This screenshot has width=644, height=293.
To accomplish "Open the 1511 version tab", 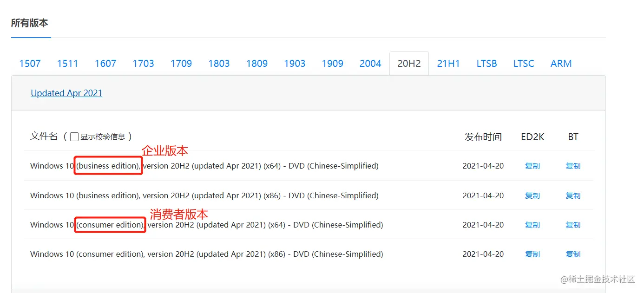I will click(67, 64).
